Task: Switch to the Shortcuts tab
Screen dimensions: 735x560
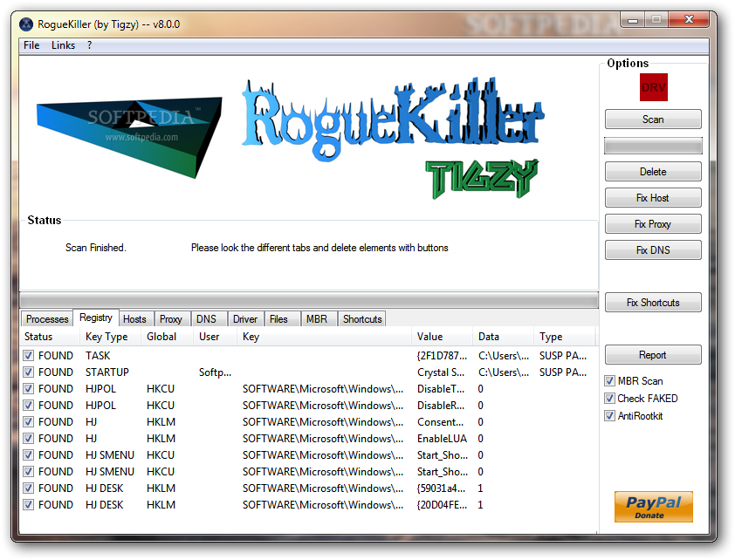Action: point(362,319)
